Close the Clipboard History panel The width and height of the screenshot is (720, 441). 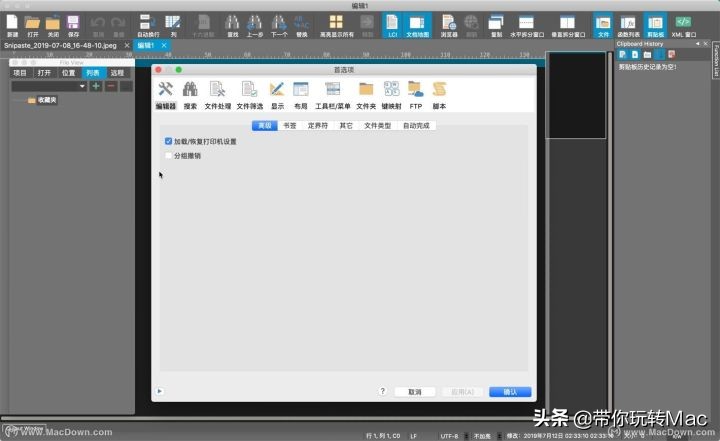(706, 44)
